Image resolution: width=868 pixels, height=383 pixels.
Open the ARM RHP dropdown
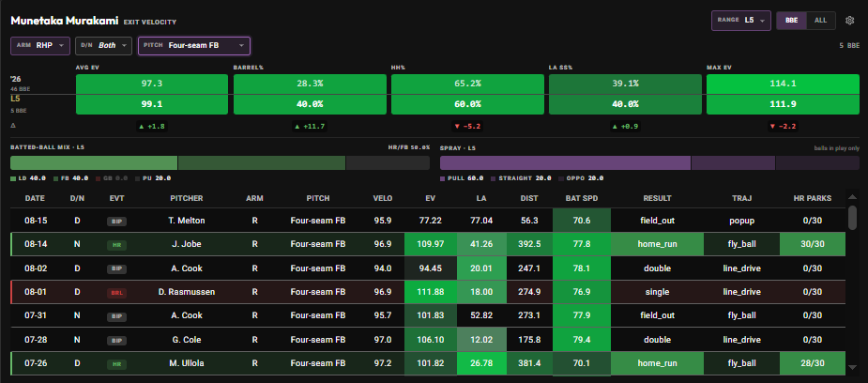[39, 46]
